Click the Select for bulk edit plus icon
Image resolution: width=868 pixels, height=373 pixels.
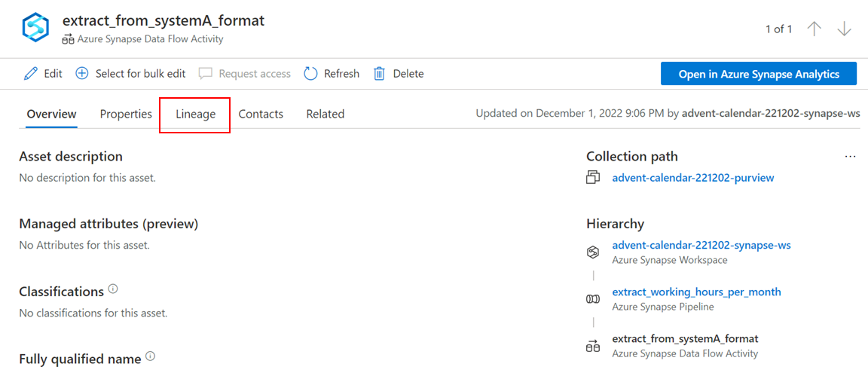[x=82, y=74]
